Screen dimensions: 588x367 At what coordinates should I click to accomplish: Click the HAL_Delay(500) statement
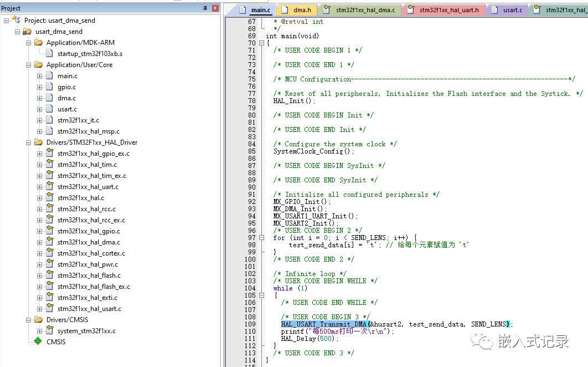coord(310,339)
